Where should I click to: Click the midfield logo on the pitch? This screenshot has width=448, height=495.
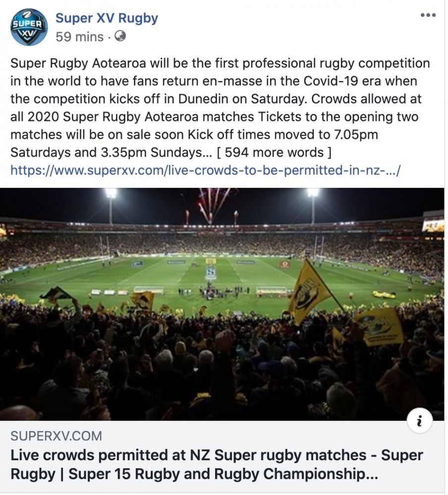pyautogui.click(x=211, y=273)
